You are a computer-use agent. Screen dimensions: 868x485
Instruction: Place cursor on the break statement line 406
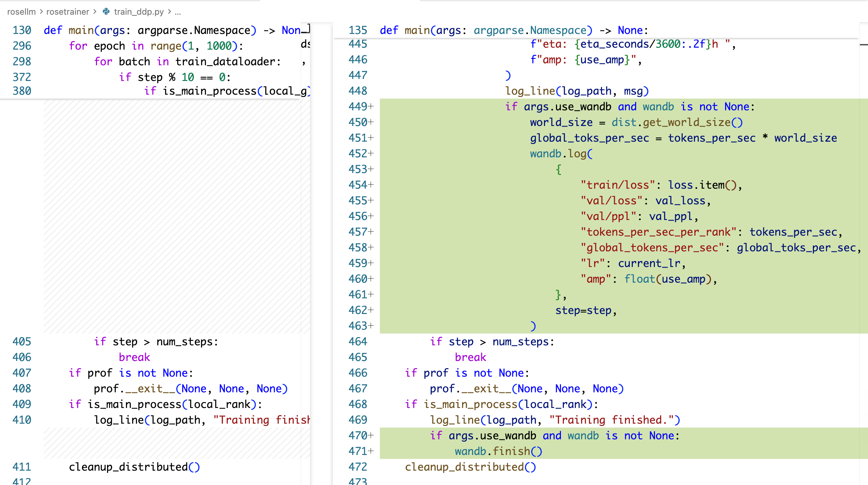134,357
